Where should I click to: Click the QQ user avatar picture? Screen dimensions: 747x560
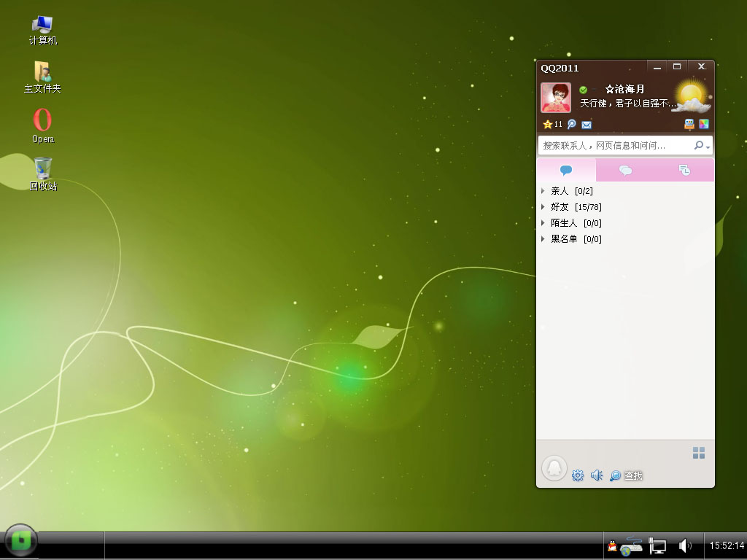click(555, 98)
